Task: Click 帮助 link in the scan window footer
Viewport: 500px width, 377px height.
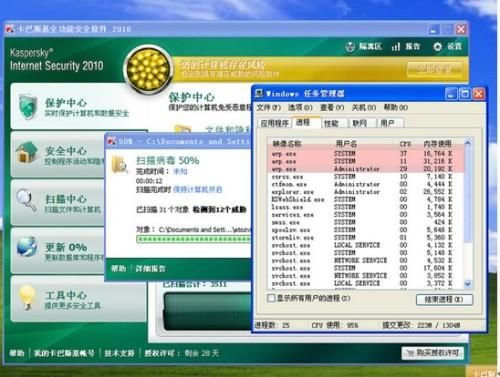Action: tap(119, 268)
